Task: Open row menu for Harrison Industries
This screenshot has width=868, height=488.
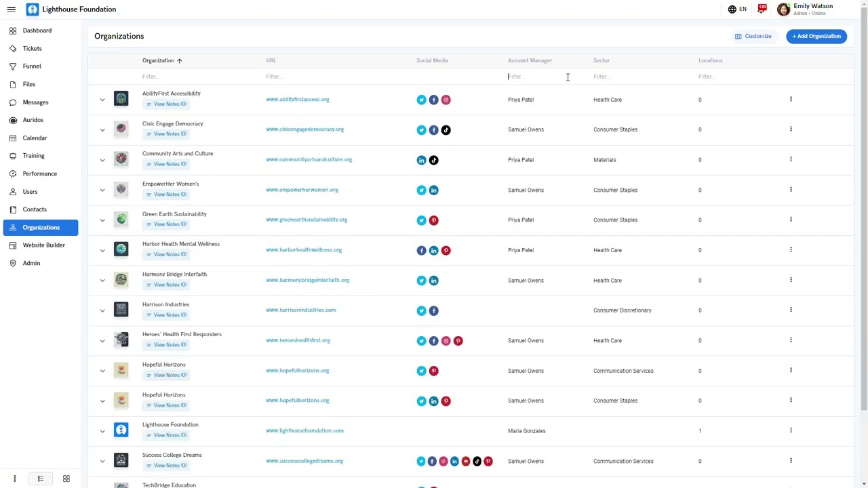Action: [x=791, y=310]
